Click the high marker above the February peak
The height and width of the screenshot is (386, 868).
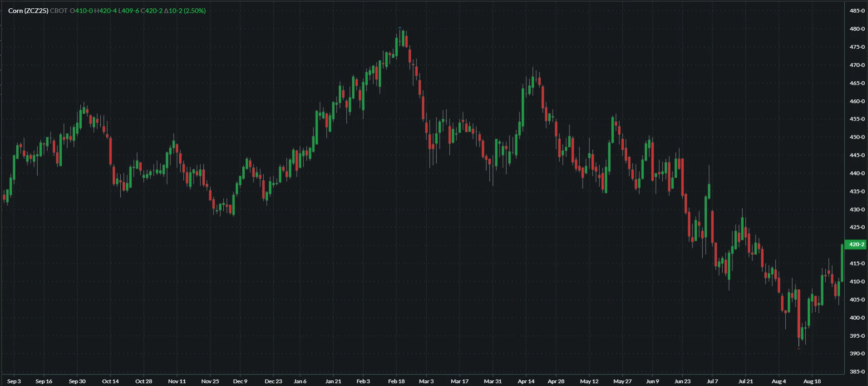[400, 28]
